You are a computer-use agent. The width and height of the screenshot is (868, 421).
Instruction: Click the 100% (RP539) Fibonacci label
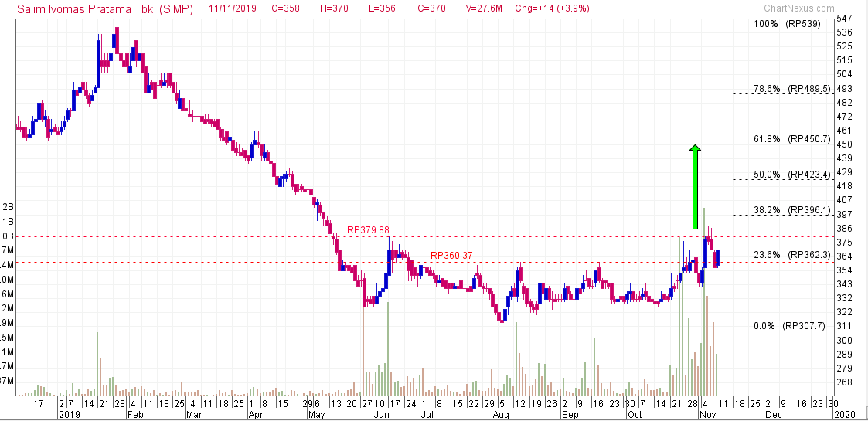point(787,24)
